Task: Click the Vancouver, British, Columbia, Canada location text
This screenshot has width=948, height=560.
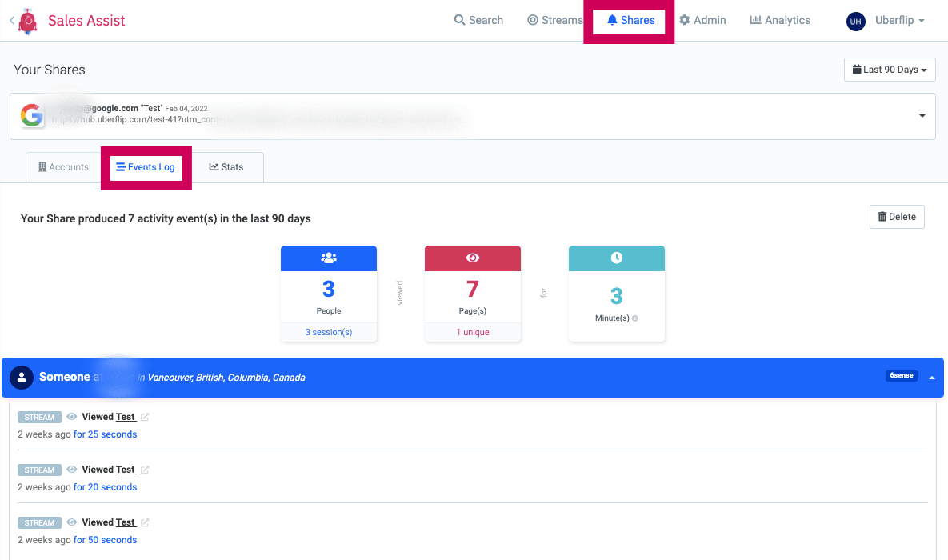Action: click(226, 378)
